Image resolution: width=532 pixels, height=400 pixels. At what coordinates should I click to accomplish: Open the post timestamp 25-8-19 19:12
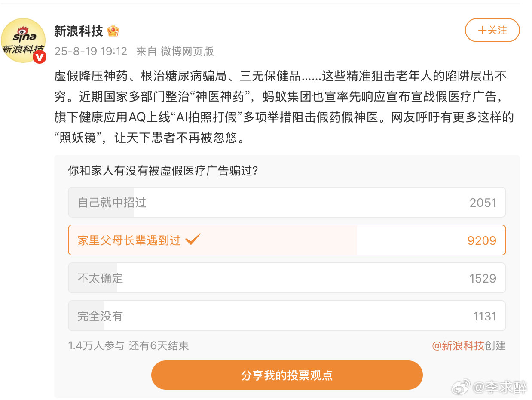[x=91, y=52]
